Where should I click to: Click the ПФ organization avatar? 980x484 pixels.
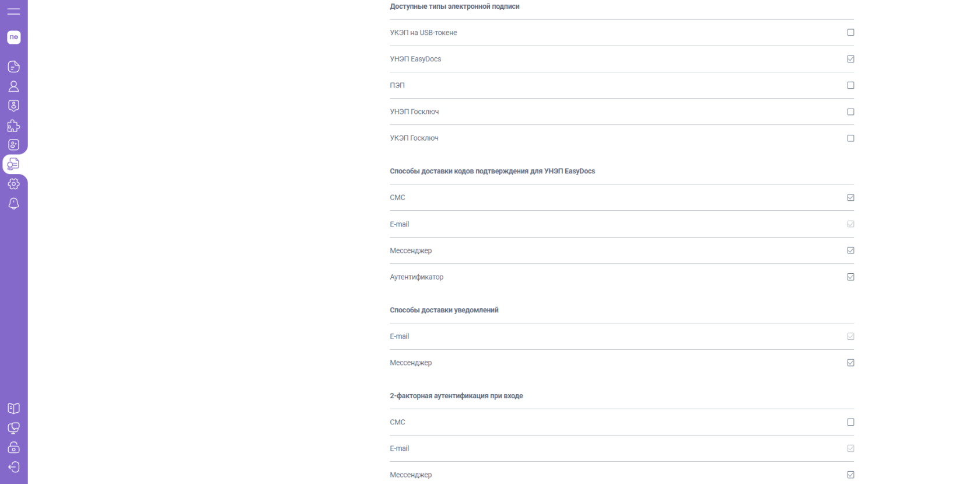click(14, 37)
